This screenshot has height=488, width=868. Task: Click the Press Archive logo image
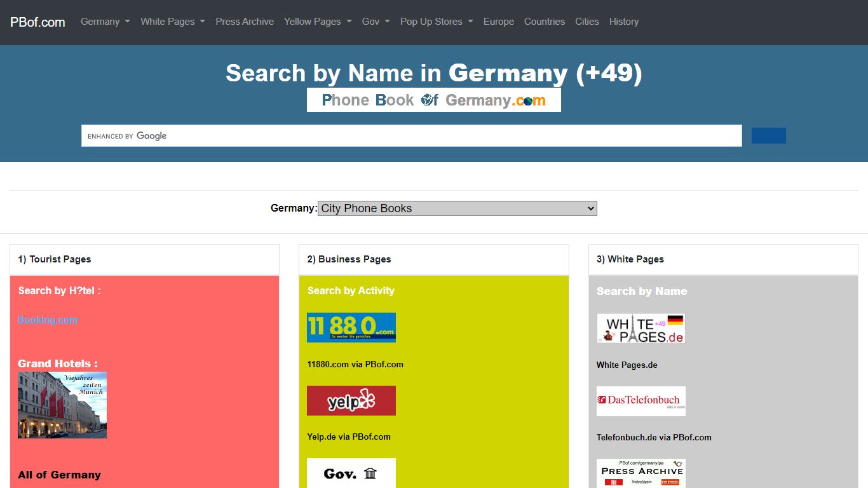(x=641, y=473)
